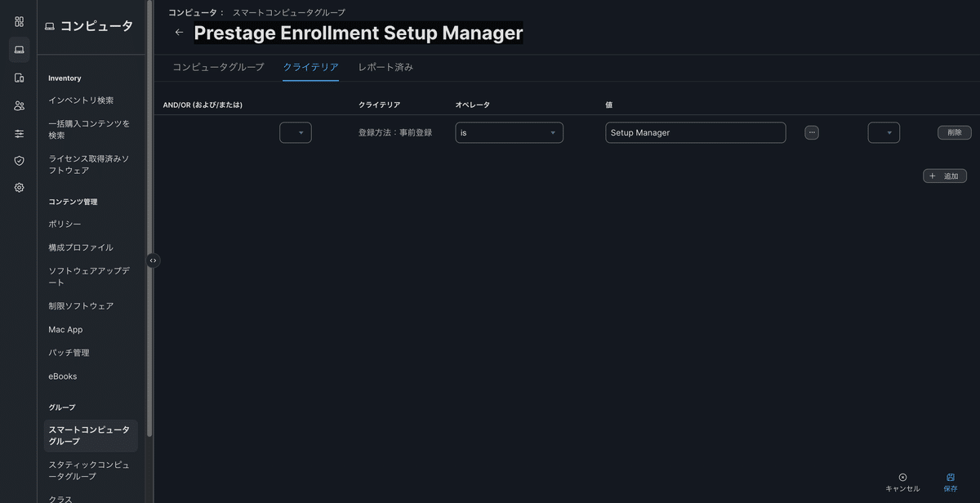Open the security shield icon
The image size is (980, 503).
pyautogui.click(x=18, y=161)
